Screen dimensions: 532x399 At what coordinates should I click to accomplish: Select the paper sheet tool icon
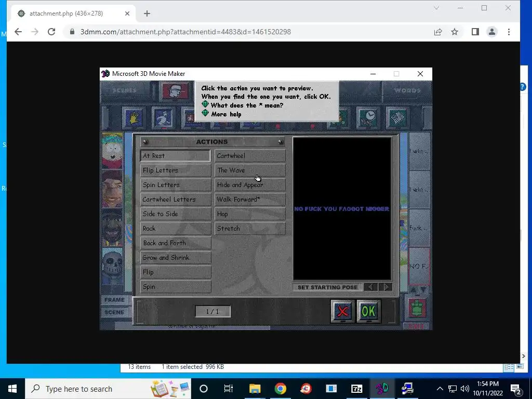[397, 118]
